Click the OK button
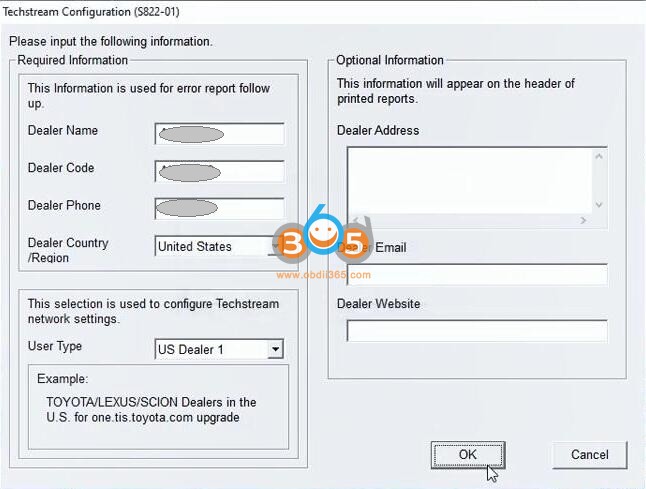646x489 pixels. tap(468, 455)
